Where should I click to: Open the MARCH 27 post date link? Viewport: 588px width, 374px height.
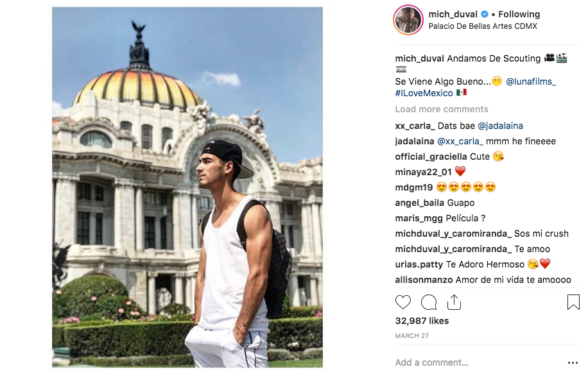click(411, 336)
